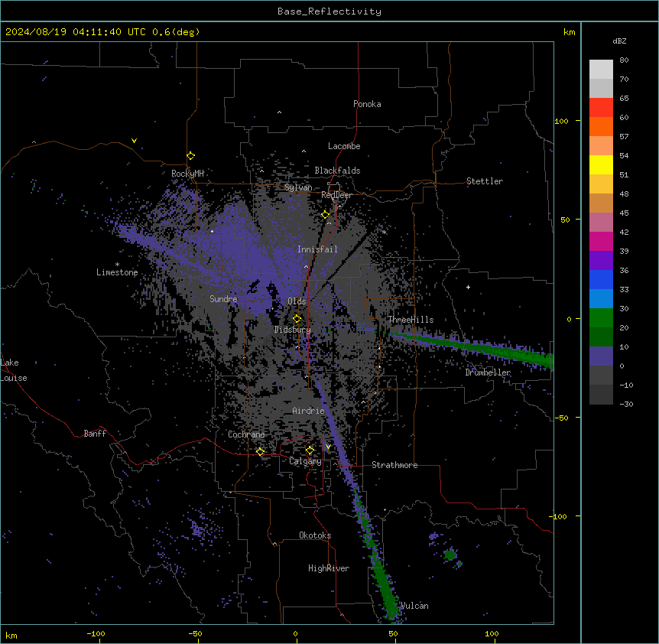Screen dimensions: 659x644
Task: Click the RedDeer town label
Action: pos(337,195)
